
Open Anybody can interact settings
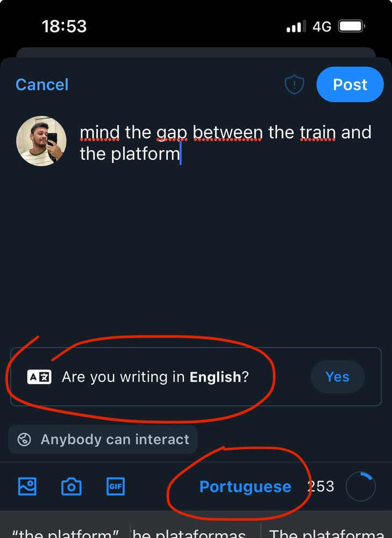click(x=103, y=440)
